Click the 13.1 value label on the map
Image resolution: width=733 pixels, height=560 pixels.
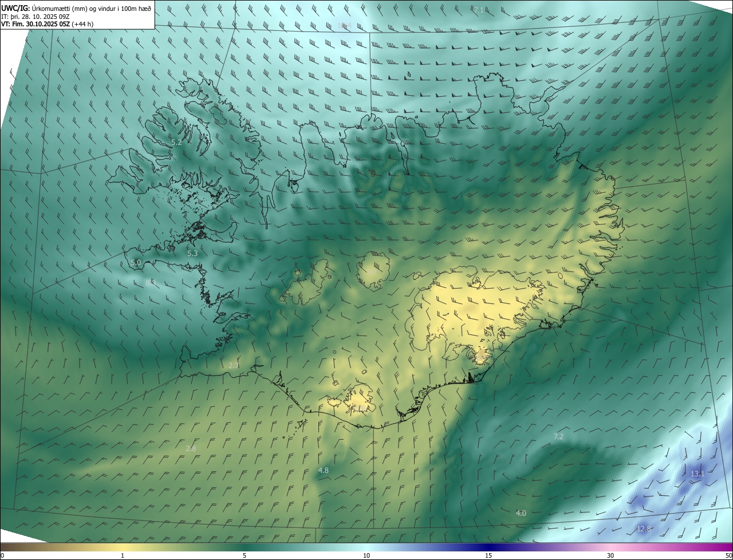pos(697,474)
